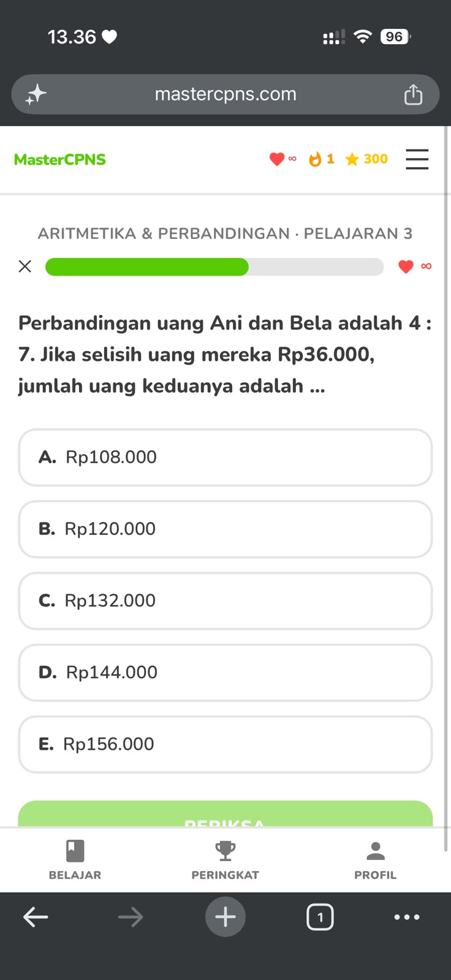The image size is (451, 980).
Task: Open the tab switcher showing 1
Action: 320,917
